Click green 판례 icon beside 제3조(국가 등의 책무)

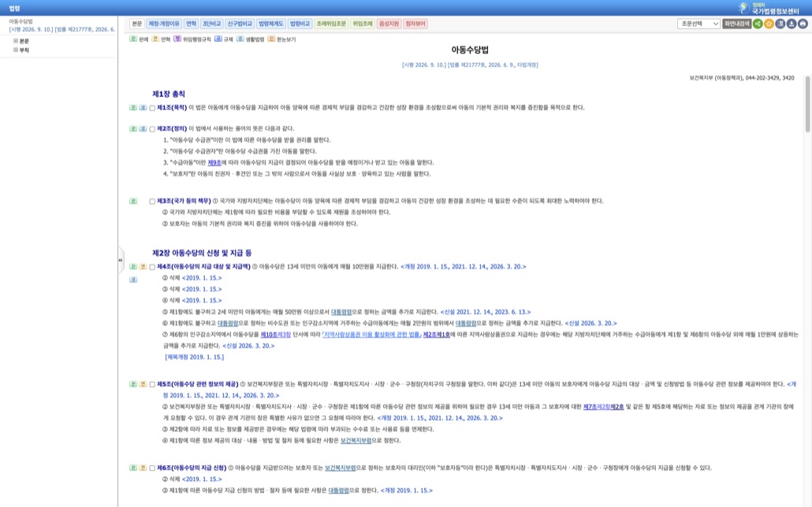pos(133,201)
